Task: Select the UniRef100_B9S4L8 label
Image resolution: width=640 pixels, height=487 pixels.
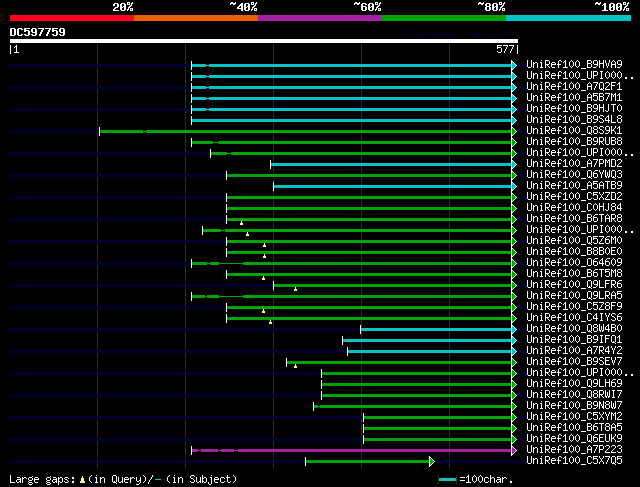Action: point(574,120)
